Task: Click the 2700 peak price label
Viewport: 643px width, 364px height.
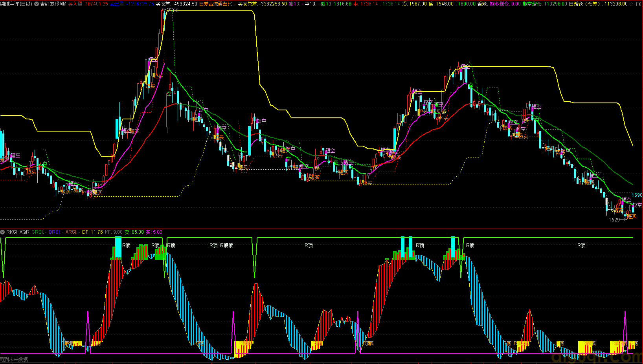Action: click(x=173, y=11)
